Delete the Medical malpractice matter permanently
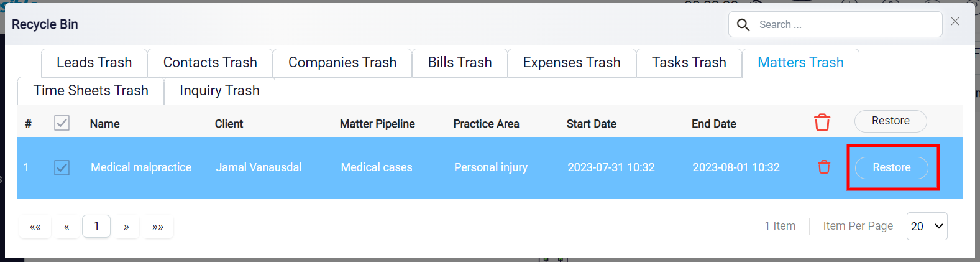 [824, 167]
